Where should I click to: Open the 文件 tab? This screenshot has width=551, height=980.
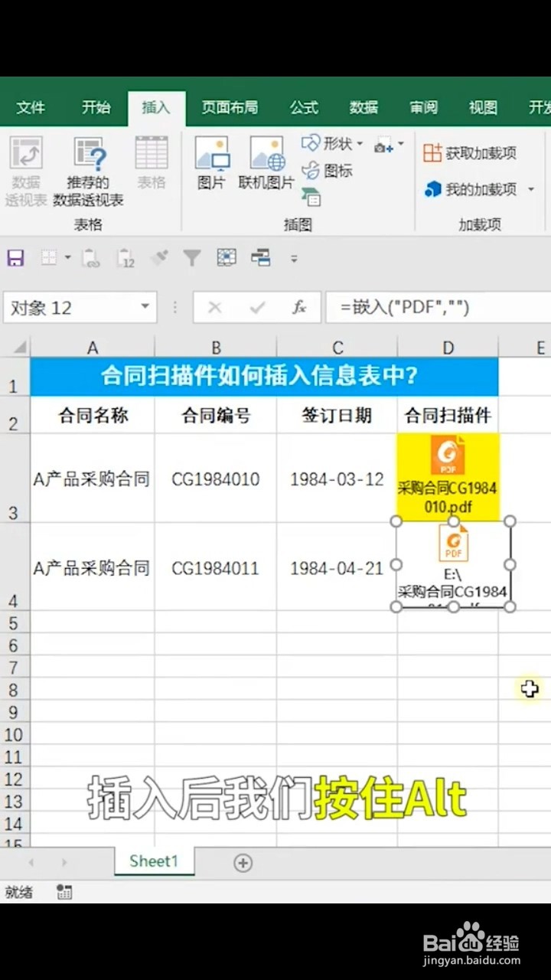click(31, 108)
